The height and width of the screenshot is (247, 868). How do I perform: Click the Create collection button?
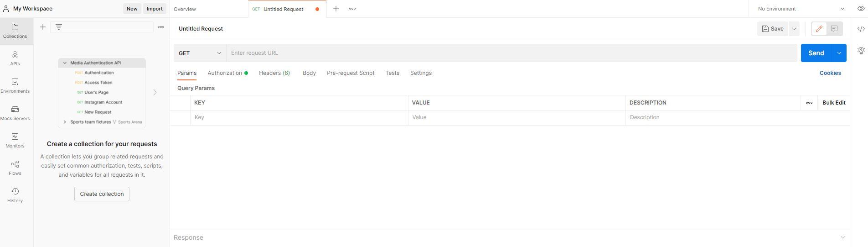coord(102,194)
